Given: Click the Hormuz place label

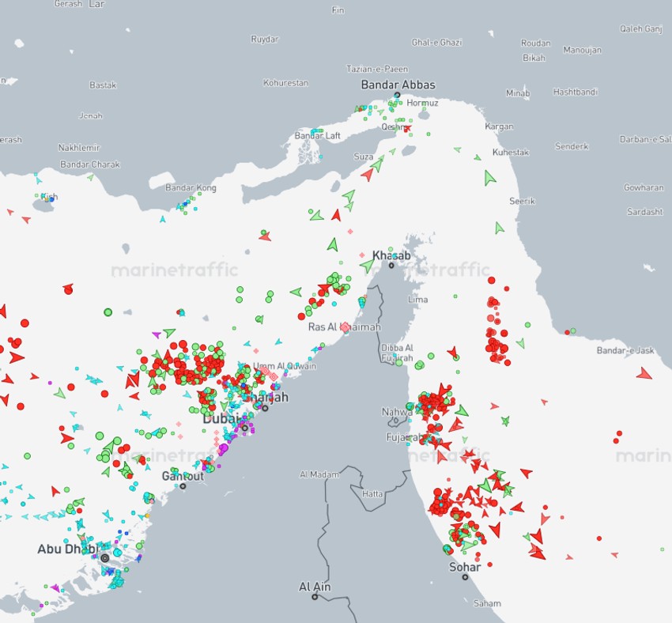Looking at the screenshot, I should (x=421, y=101).
